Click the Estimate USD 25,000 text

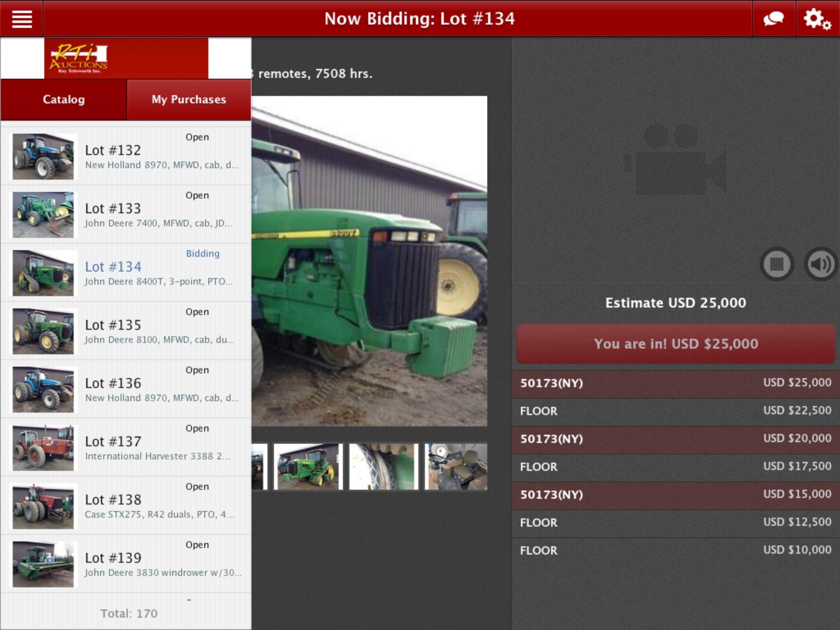coord(676,303)
